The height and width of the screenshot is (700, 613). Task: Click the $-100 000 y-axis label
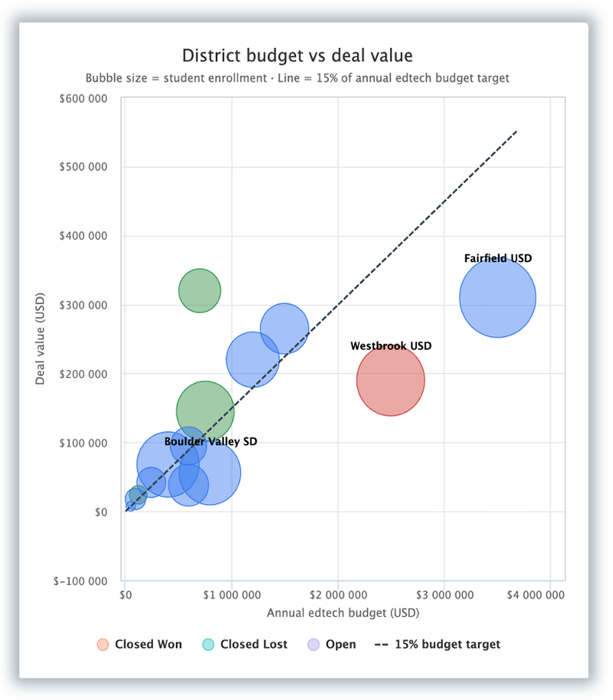tap(80, 581)
